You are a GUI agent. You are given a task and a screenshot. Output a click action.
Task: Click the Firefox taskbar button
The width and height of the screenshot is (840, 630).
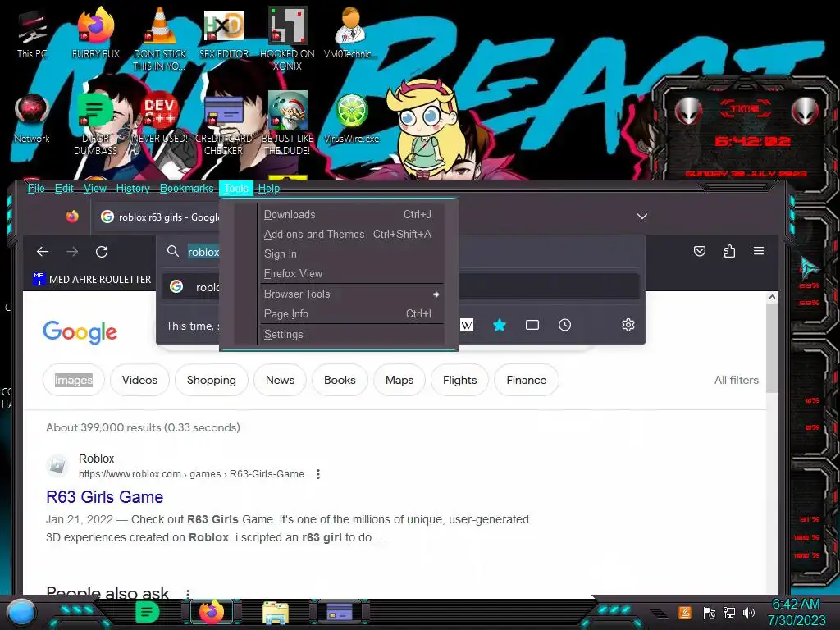tap(212, 612)
